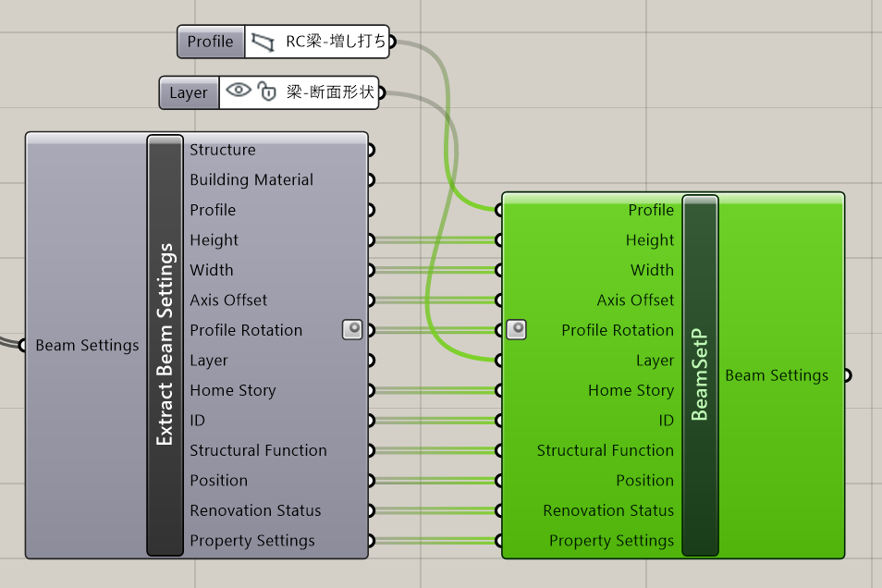Click the Beam Settings output of BeamSetP
This screenshot has width=882, height=588.
pos(777,375)
